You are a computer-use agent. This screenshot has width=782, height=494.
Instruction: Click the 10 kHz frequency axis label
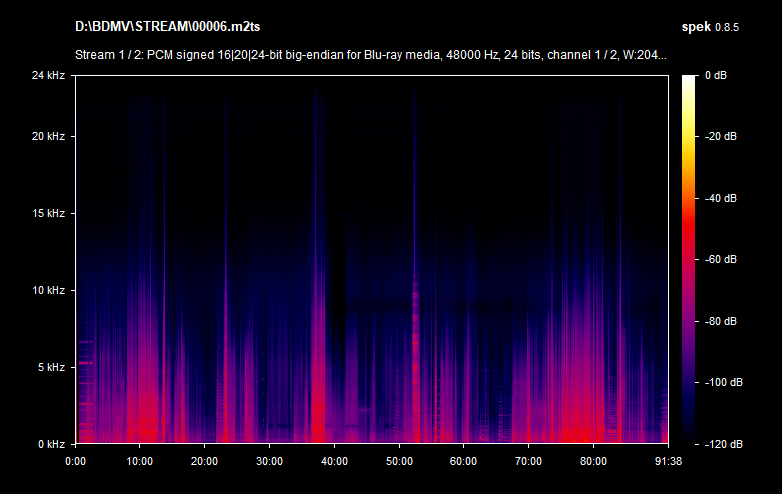(x=48, y=290)
